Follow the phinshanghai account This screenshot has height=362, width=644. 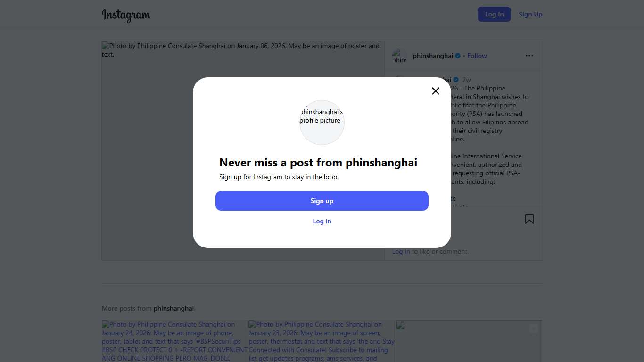click(x=477, y=56)
